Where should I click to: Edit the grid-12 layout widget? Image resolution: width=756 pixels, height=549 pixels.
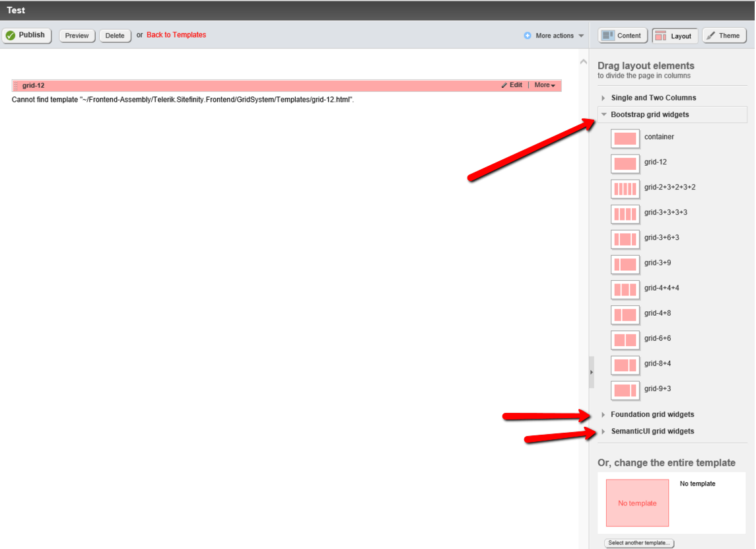tap(512, 85)
